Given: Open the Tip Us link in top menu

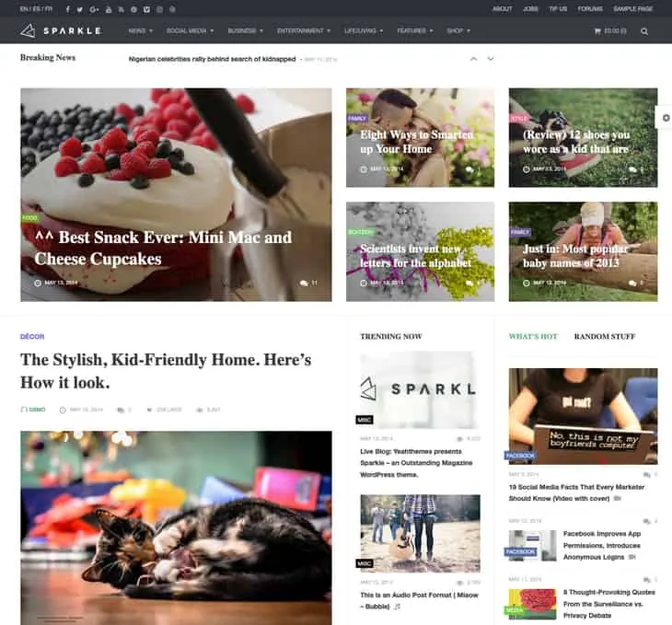Looking at the screenshot, I should (558, 9).
